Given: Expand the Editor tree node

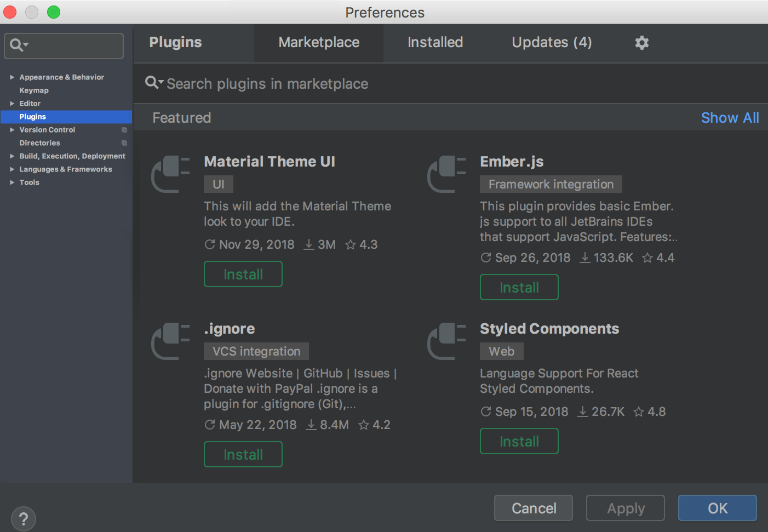Looking at the screenshot, I should click(x=12, y=104).
